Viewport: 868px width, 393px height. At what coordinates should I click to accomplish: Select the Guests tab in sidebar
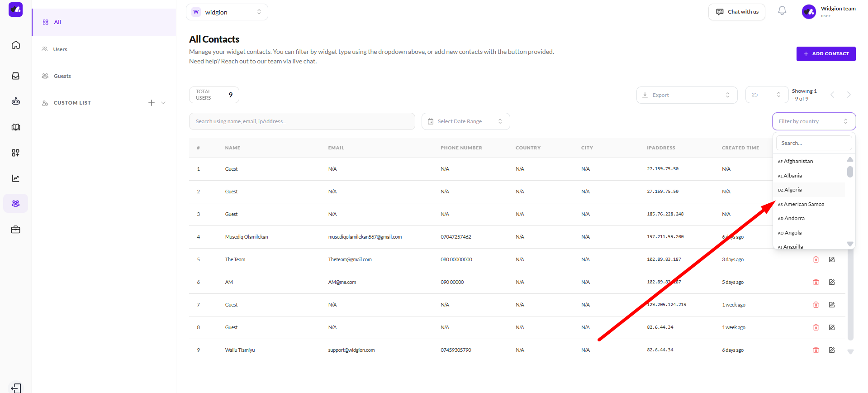(x=62, y=76)
